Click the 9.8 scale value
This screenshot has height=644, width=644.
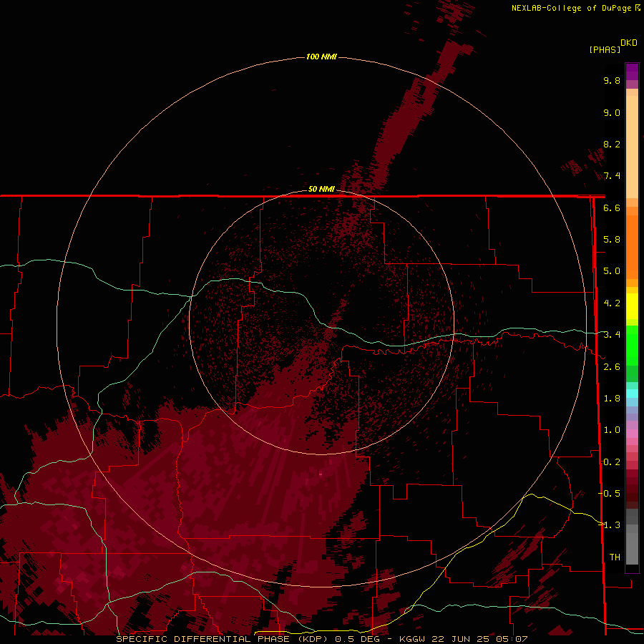pos(612,80)
